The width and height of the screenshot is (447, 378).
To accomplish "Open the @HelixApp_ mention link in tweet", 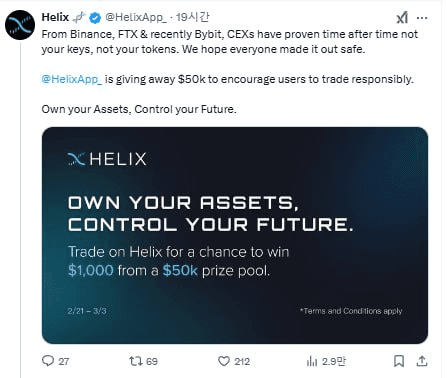I will [72, 79].
